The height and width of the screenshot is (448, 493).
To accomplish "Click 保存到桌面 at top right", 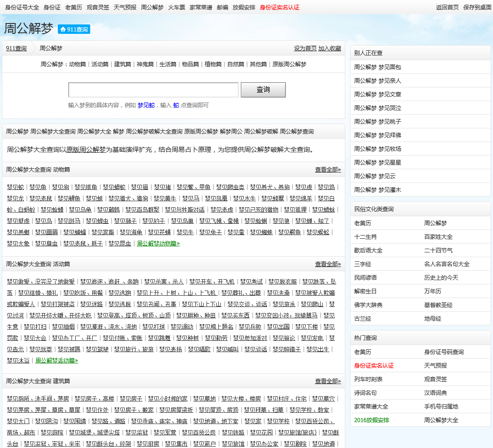I will (x=477, y=7).
